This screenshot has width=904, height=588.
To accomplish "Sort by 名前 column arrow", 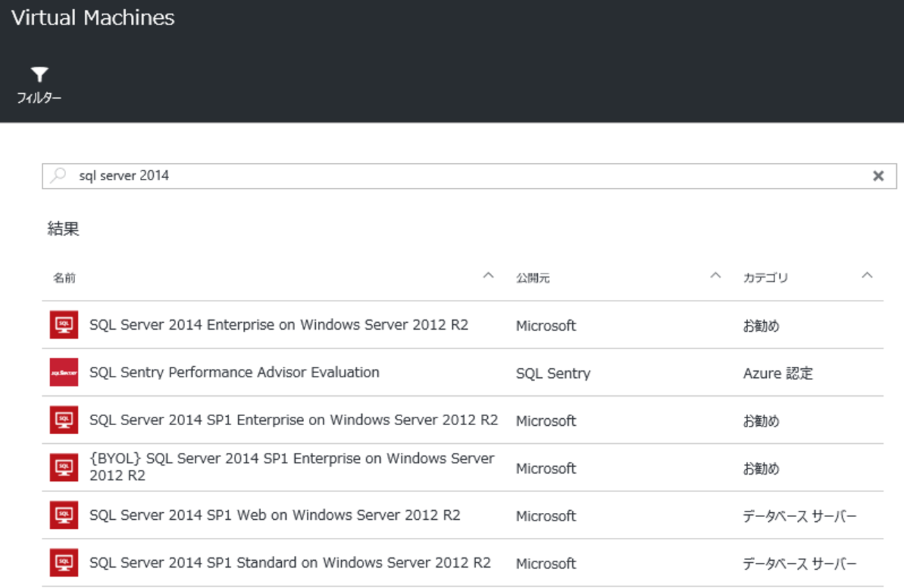I will click(489, 276).
